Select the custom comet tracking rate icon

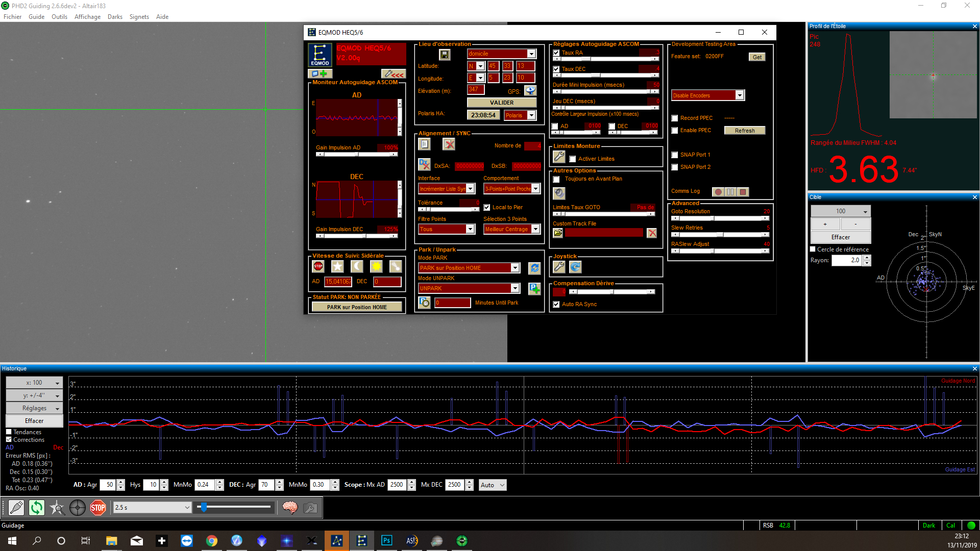(x=396, y=266)
